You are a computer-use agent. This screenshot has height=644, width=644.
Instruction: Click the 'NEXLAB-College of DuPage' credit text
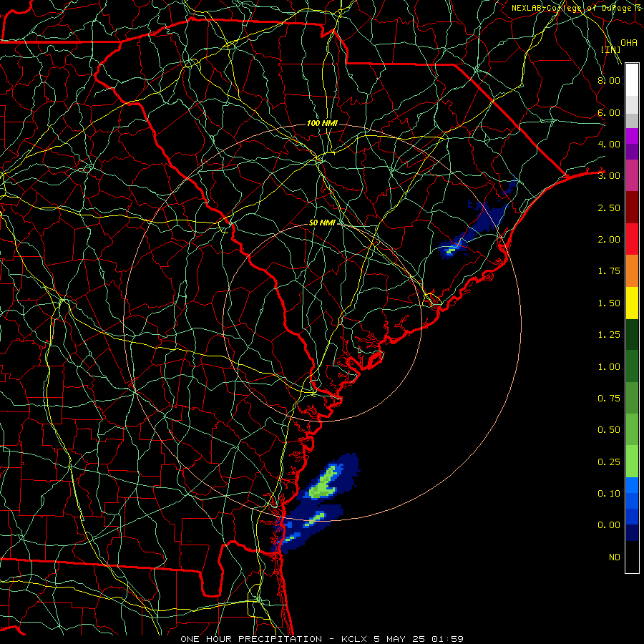(x=571, y=8)
